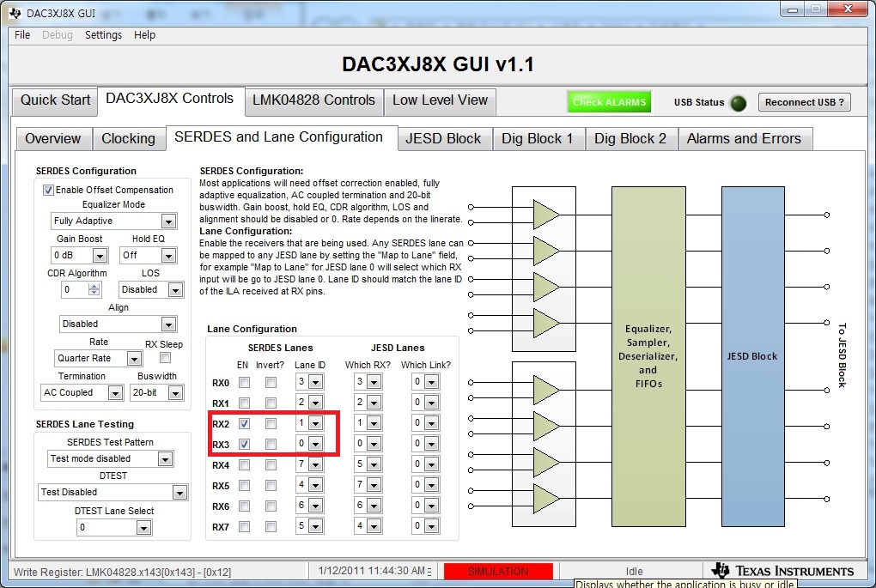Viewport: 876px width, 588px height.
Task: Open the RX0 Which Link? dropdown
Action: 431,383
